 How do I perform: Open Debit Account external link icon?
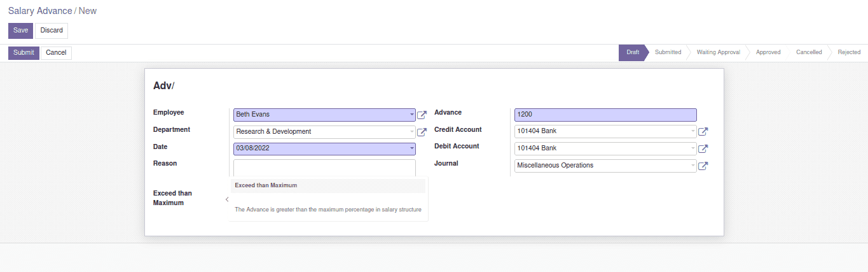(x=703, y=149)
